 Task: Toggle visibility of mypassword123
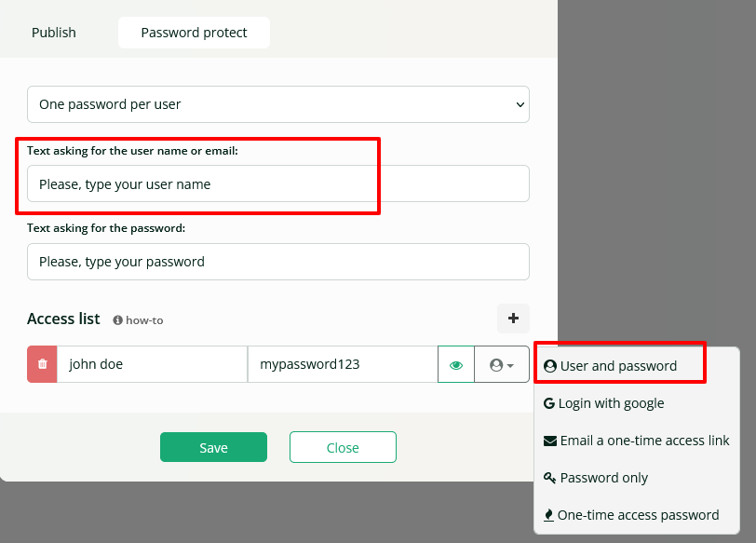pyautogui.click(x=455, y=364)
